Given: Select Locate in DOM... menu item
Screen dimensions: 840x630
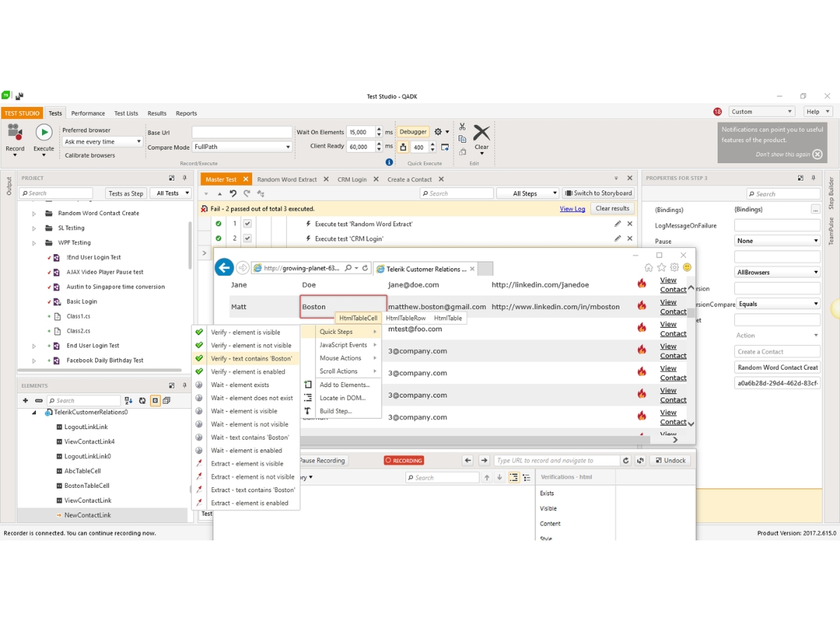Looking at the screenshot, I should [341, 398].
